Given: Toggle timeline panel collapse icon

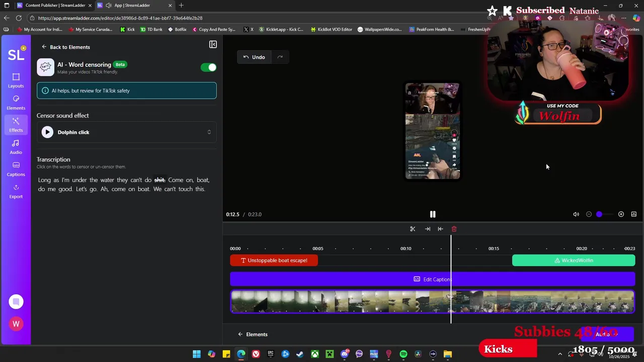Looking at the screenshot, I should (x=633, y=214).
